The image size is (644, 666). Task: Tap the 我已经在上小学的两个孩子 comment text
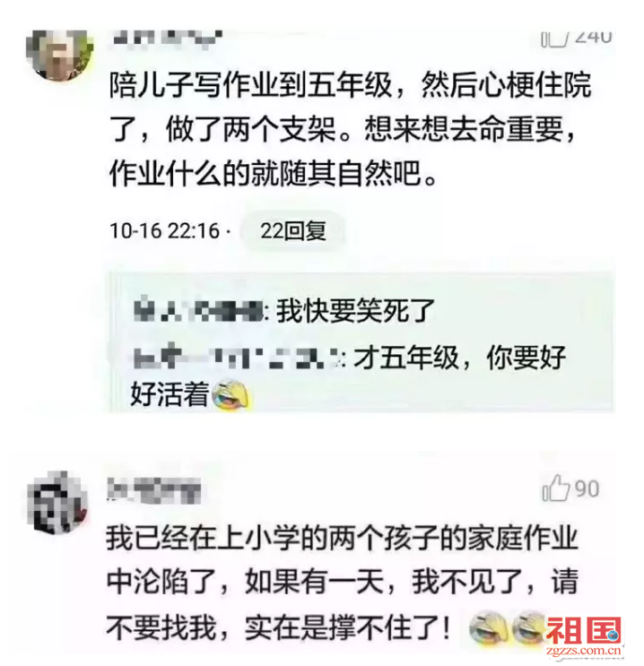coord(343,583)
